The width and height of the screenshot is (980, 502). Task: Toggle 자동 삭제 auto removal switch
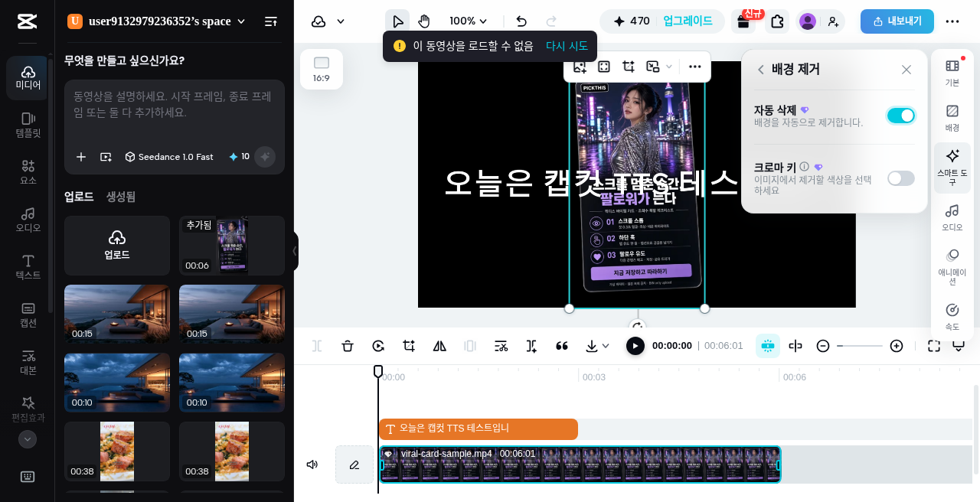[901, 116]
